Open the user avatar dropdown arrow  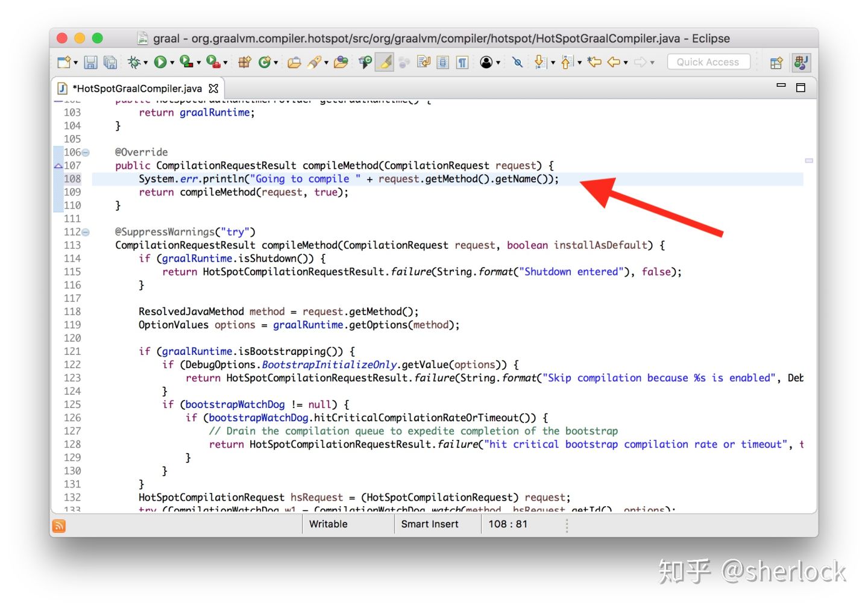pyautogui.click(x=498, y=63)
